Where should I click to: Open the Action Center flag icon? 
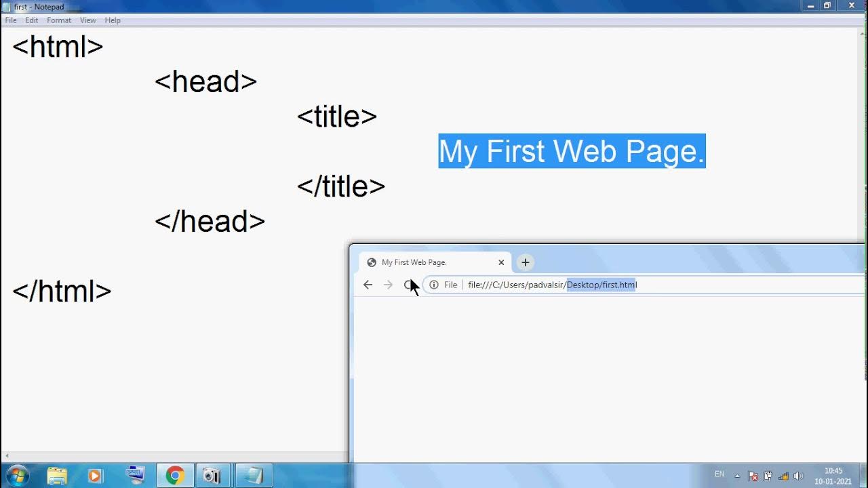point(753,476)
